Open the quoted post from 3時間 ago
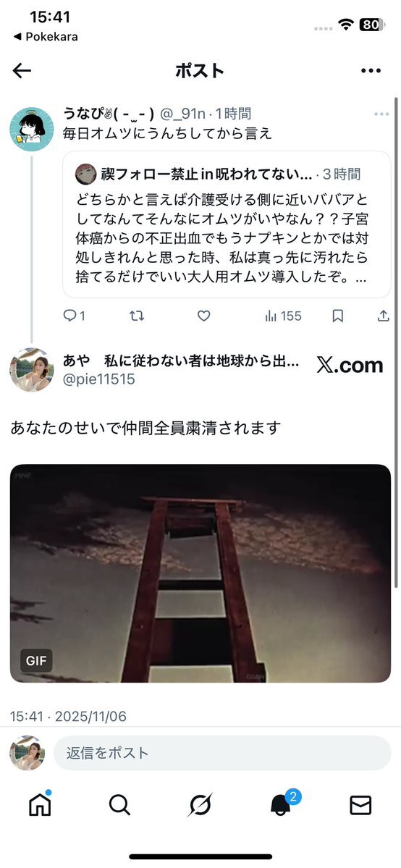 pos(227,224)
